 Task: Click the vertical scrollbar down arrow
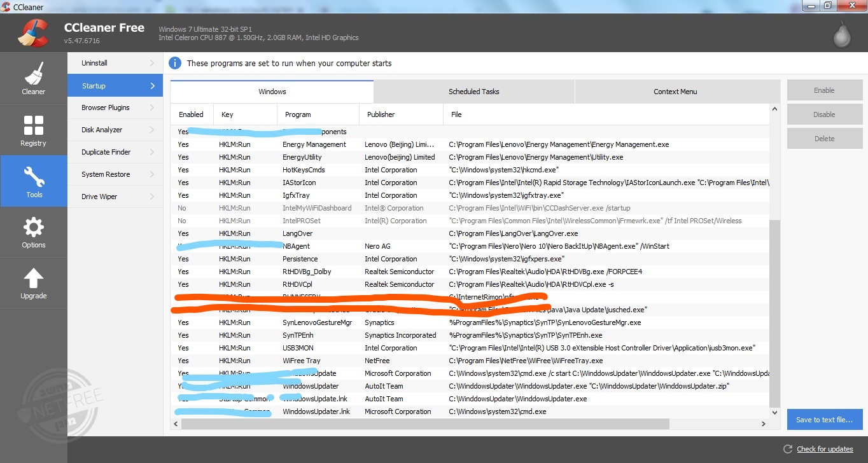(774, 412)
